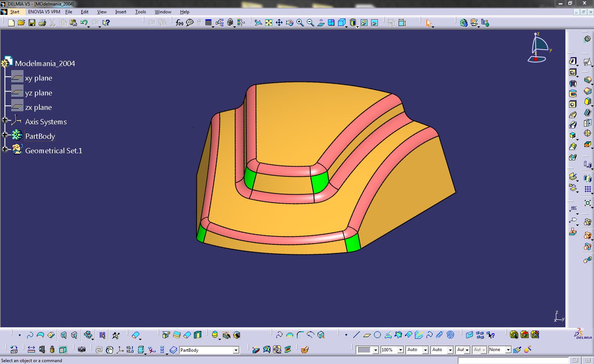Expand Geometrical Set.1 tree node
The width and height of the screenshot is (594, 364).
click(5, 149)
